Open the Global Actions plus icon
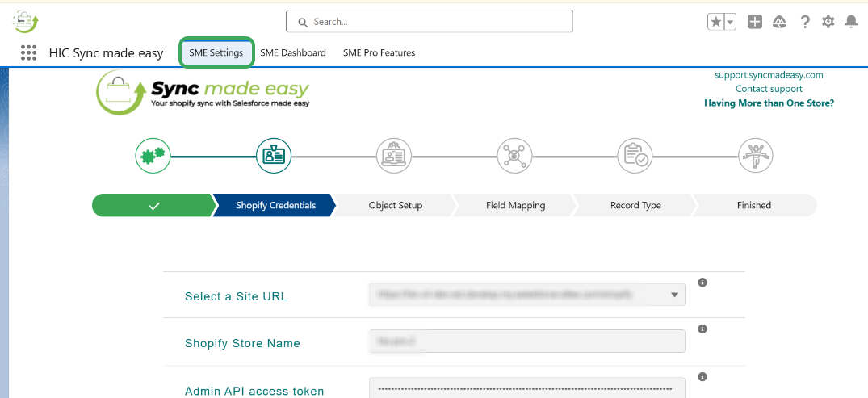This screenshot has height=398, width=868. 754,22
